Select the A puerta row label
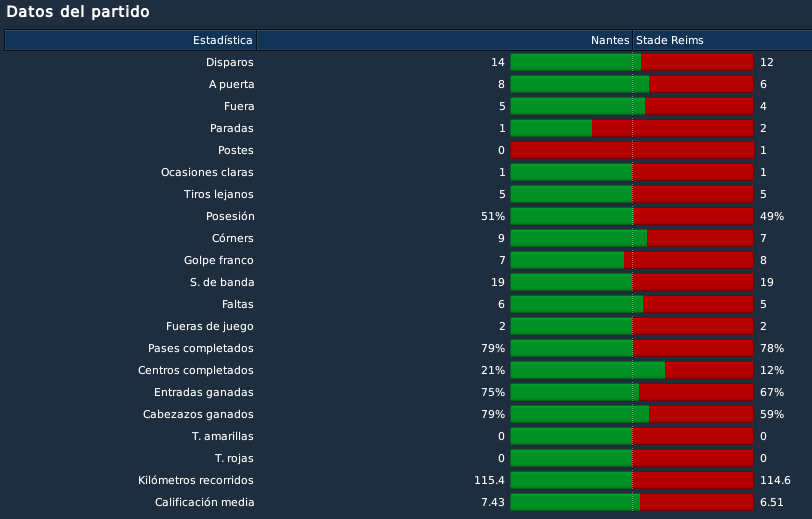 231,84
